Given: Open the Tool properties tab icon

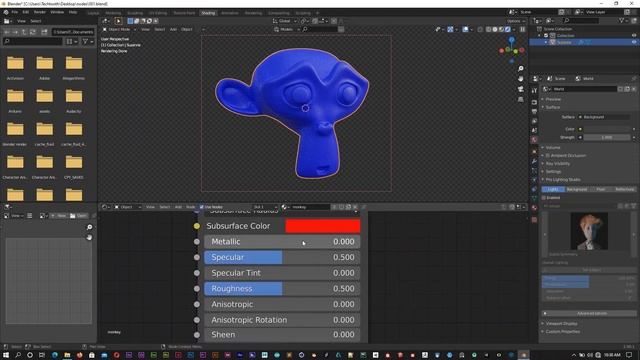Looking at the screenshot, I should click(x=534, y=91).
